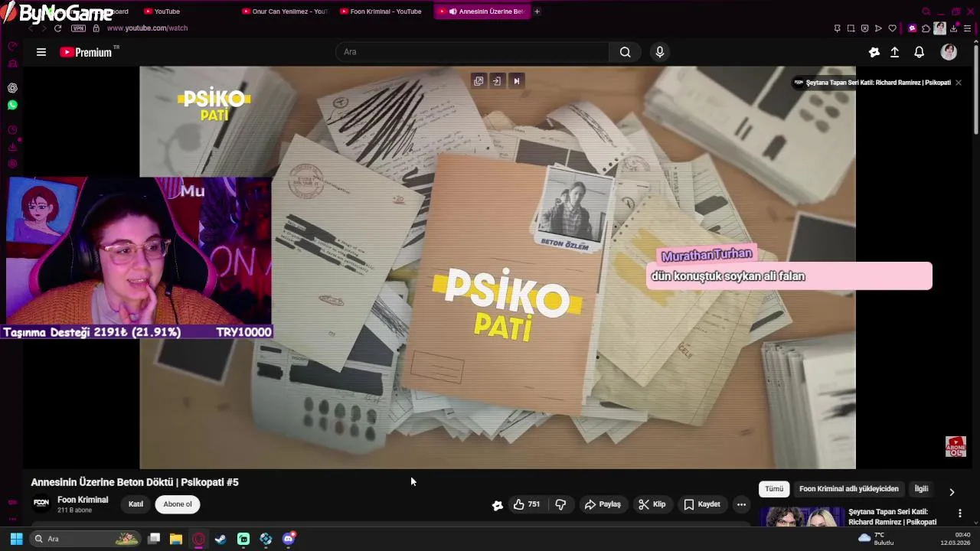
Task: Click the pop-out video icon above the player
Action: (x=479, y=81)
